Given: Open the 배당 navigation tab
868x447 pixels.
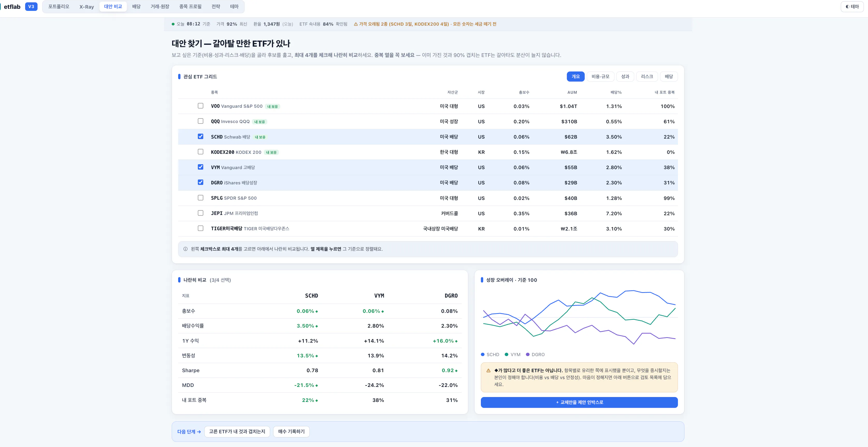Looking at the screenshot, I should coord(136,7).
